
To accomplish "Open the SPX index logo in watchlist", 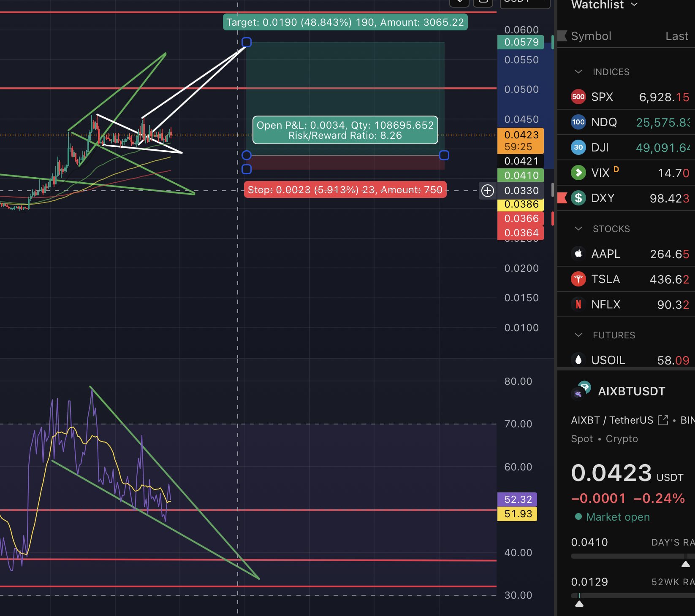I will [x=578, y=97].
